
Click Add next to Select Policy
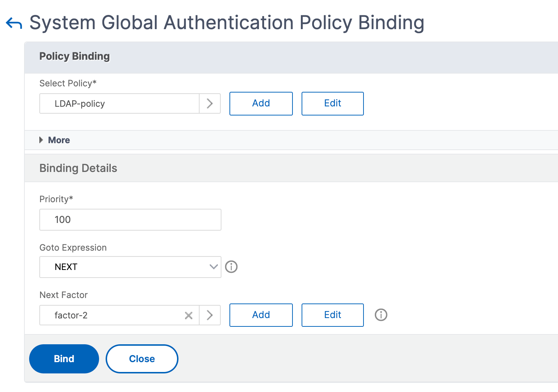[x=261, y=103]
